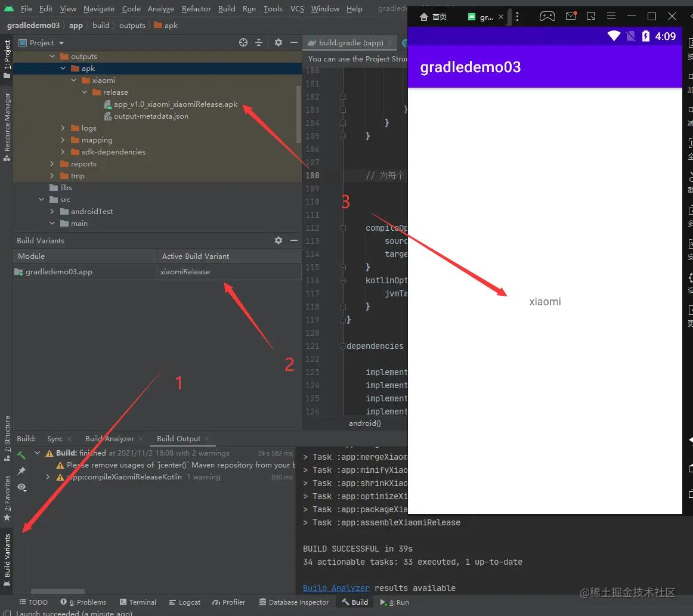Viewport: 693px width, 616px height.
Task: Collapse the outputs folder
Action: 52,57
